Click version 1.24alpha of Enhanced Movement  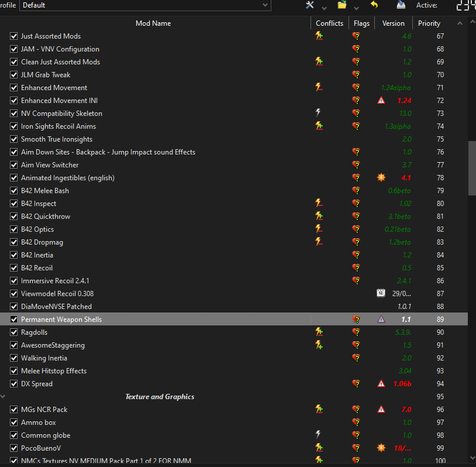pos(396,88)
